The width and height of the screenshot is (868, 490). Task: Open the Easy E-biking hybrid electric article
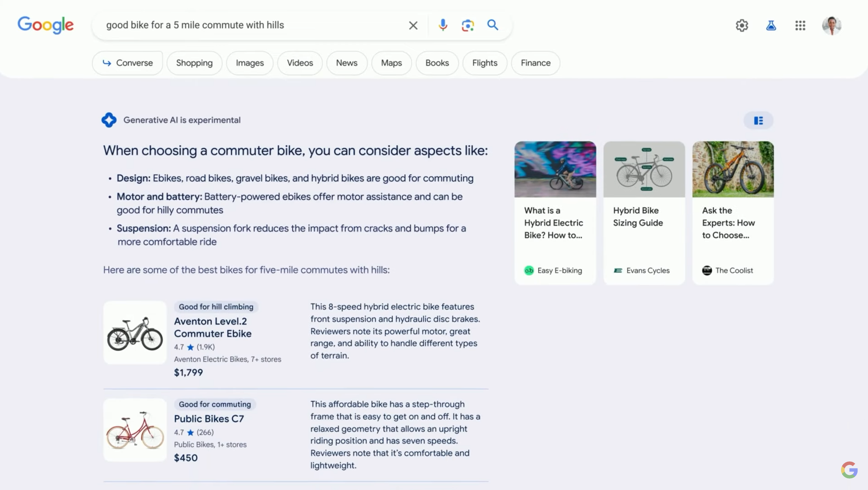(555, 212)
